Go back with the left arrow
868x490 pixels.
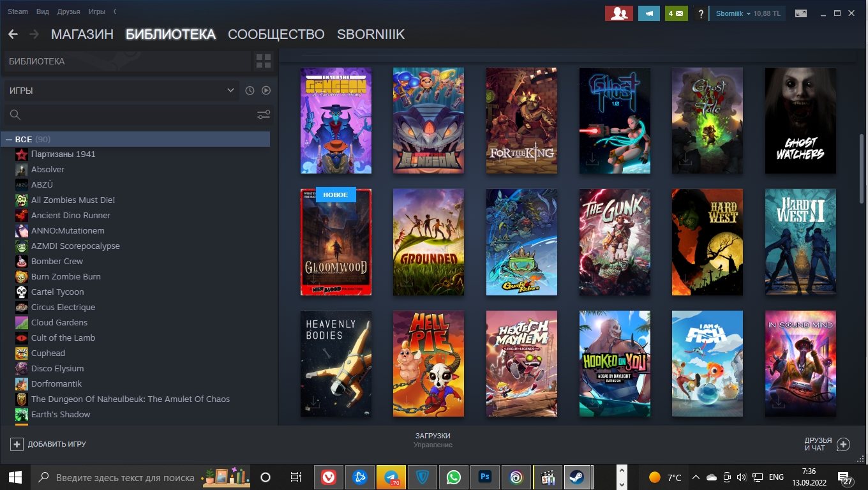[x=13, y=34]
